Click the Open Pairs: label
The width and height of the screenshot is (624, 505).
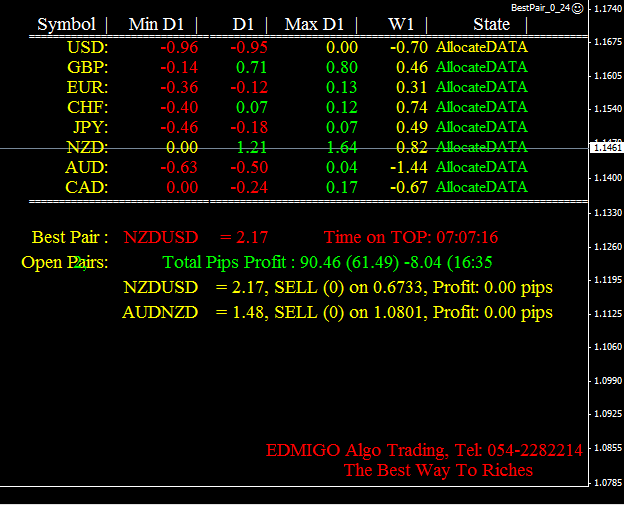[x=64, y=263]
